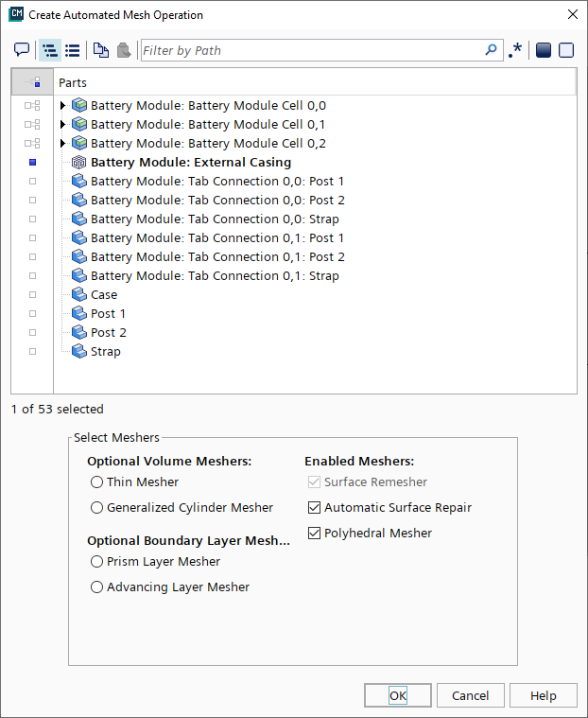Click the select all filled square icon
The width and height of the screenshot is (588, 718).
click(x=543, y=50)
